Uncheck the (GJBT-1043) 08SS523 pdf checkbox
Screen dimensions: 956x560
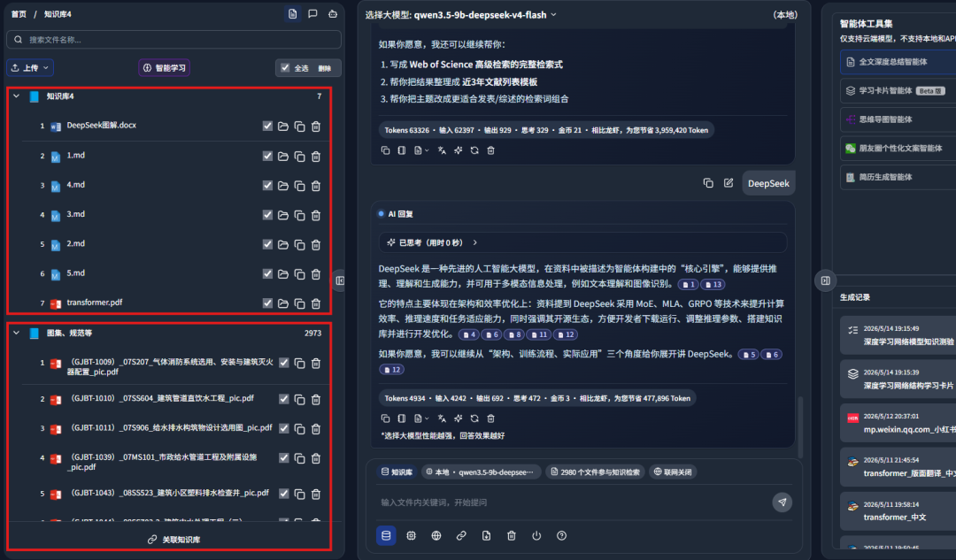pyautogui.click(x=283, y=493)
